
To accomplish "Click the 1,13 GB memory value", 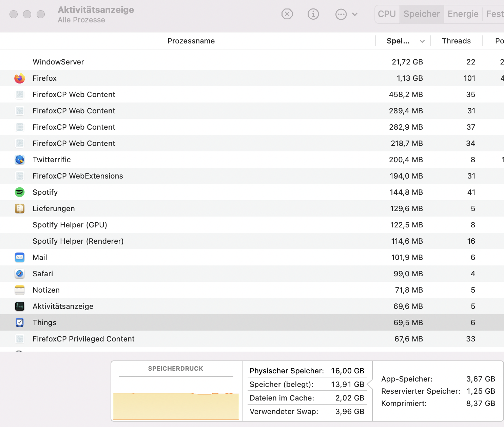I will pyautogui.click(x=410, y=78).
